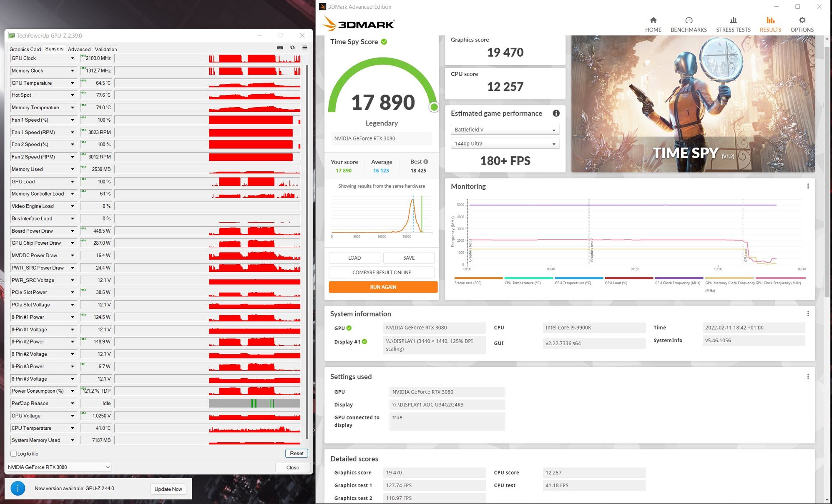This screenshot has height=504, width=832.
Task: Enable the Log to file checkbox
Action: (x=14, y=454)
